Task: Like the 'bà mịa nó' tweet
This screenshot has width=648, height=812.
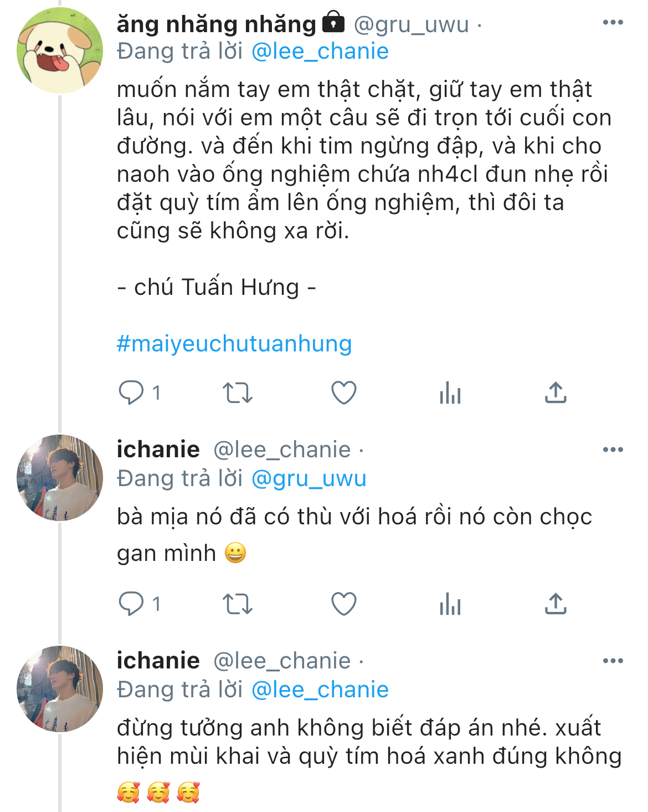Action: tap(343, 604)
